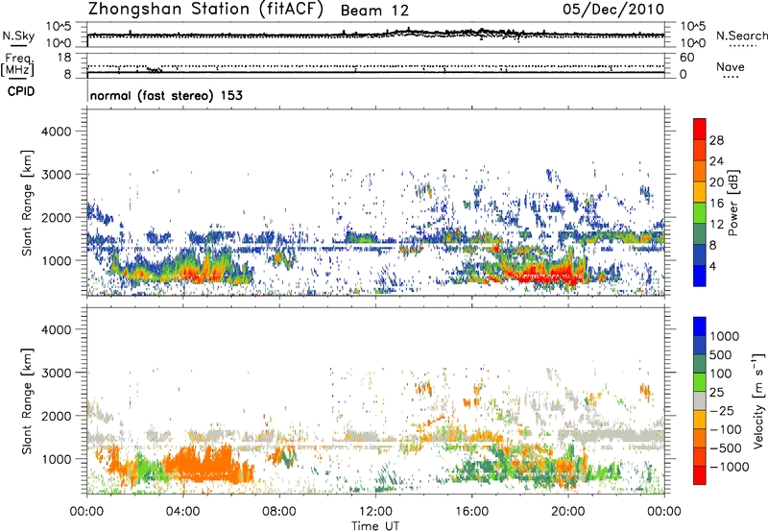Click the 'CPID' label
The image size is (768, 532).
tap(21, 91)
